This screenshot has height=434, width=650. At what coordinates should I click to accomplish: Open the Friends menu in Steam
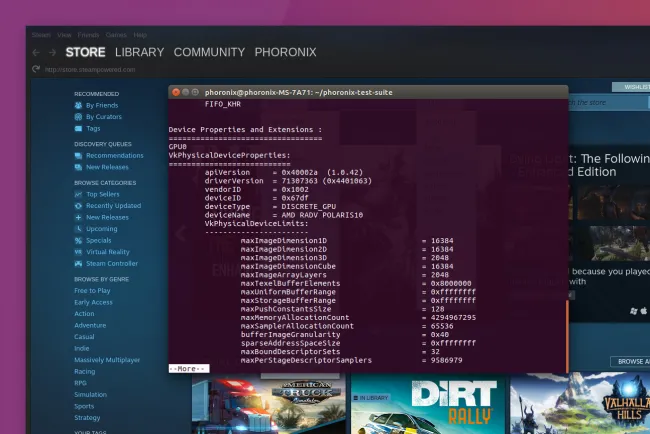88,35
